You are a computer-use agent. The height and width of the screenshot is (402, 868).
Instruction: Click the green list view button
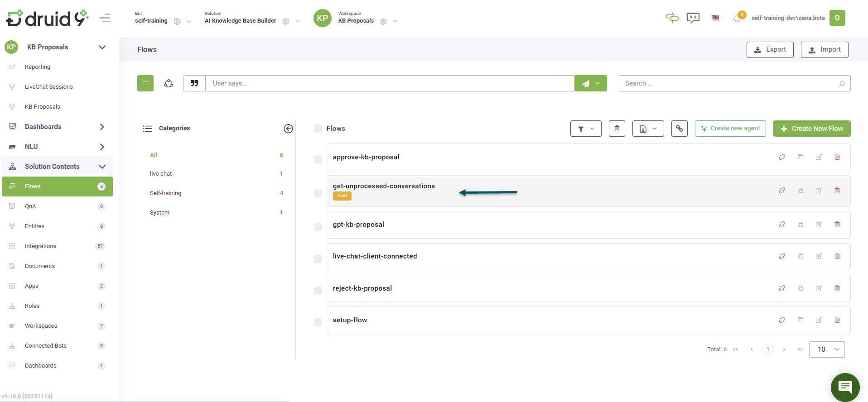[x=145, y=83]
